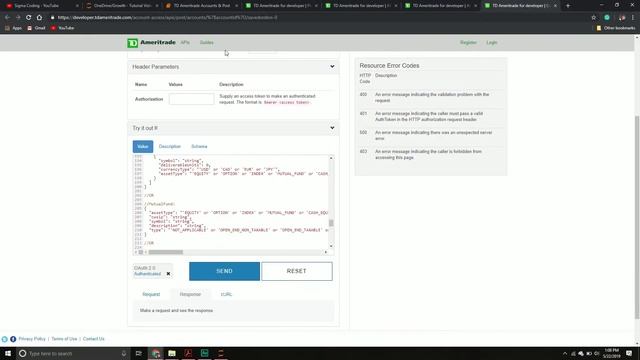
Task: Open the Contact Us link
Action: coord(93,339)
